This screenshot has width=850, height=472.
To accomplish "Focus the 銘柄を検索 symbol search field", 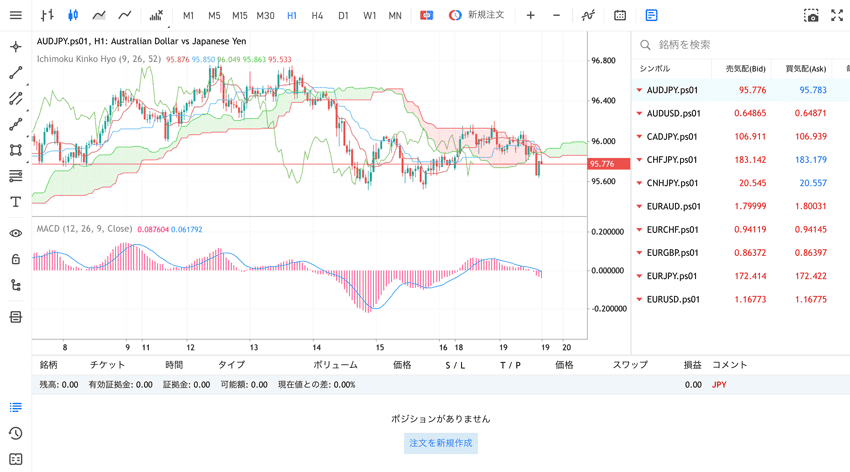I will 741,44.
